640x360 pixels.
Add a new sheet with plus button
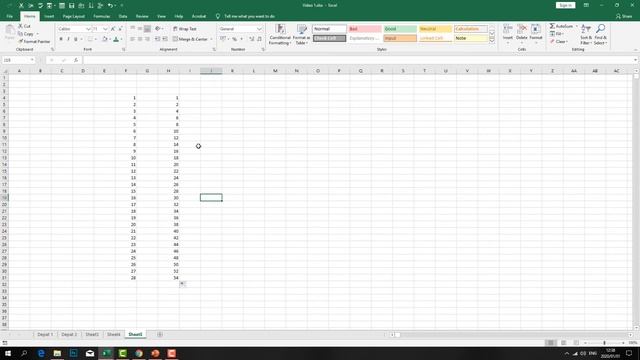pyautogui.click(x=160, y=334)
